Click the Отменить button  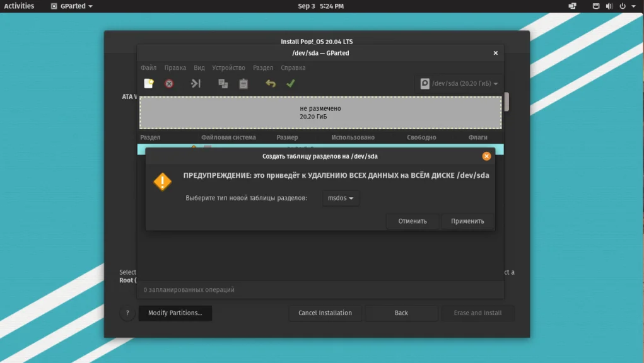click(413, 221)
